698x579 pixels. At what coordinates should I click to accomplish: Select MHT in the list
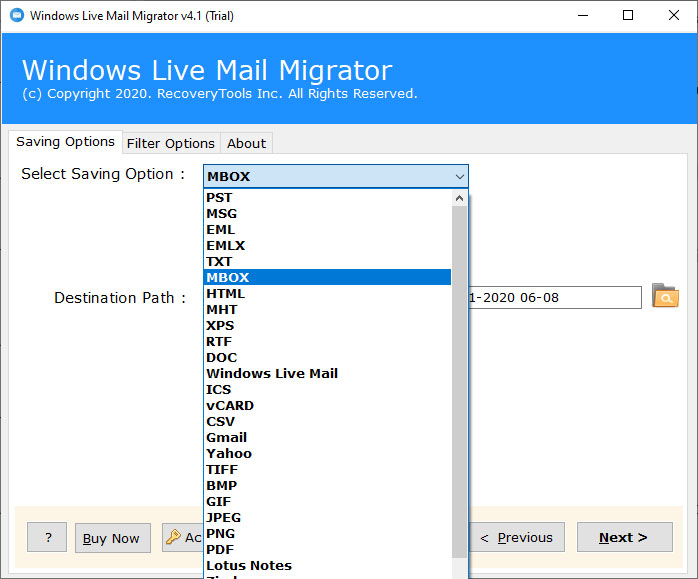[x=327, y=310]
